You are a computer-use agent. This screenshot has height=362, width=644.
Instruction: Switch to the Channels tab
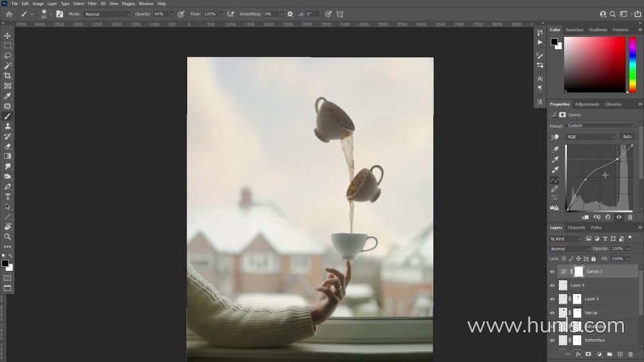[576, 228]
